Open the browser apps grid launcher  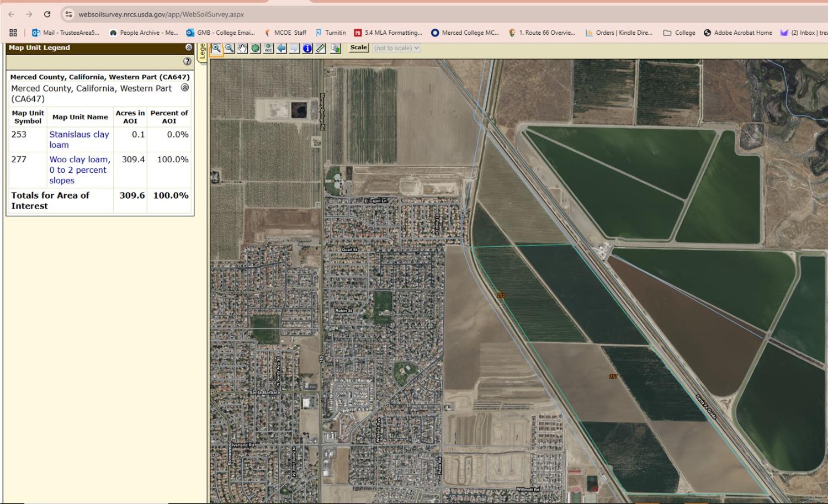(x=12, y=33)
